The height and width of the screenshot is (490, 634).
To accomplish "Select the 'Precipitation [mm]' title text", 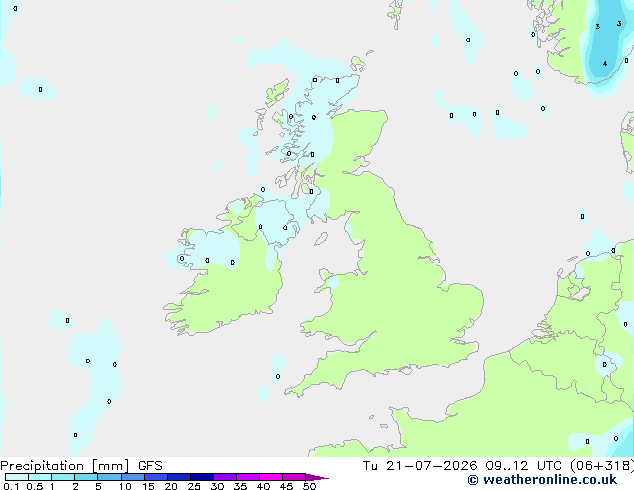I will tap(65, 466).
